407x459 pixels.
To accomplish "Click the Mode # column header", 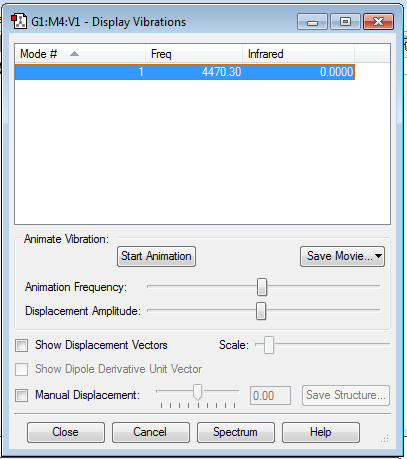I will [80, 54].
